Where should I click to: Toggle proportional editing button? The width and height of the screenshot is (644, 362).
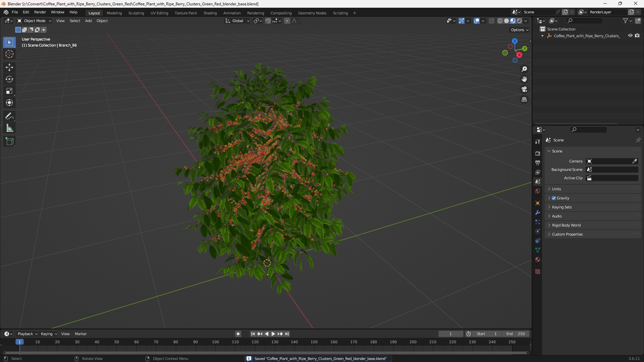pyautogui.click(x=287, y=21)
